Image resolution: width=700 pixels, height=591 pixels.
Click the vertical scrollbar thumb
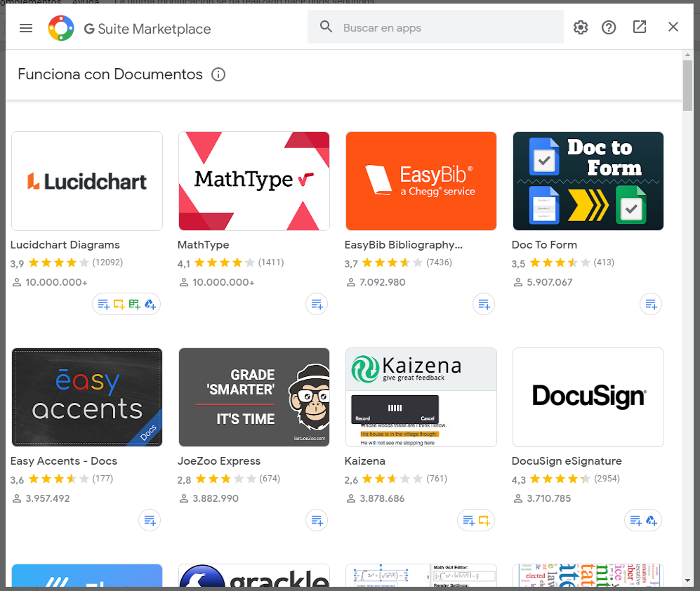coord(687,84)
